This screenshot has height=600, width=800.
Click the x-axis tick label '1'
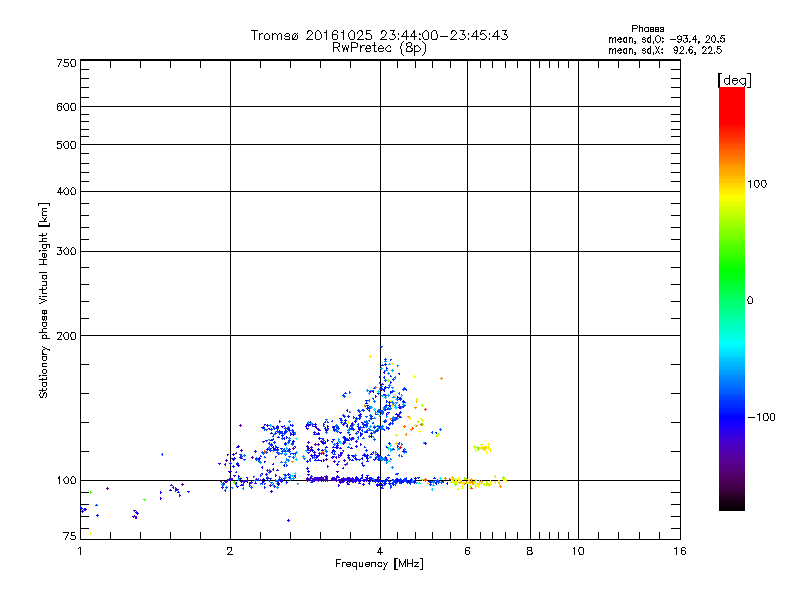pos(80,551)
